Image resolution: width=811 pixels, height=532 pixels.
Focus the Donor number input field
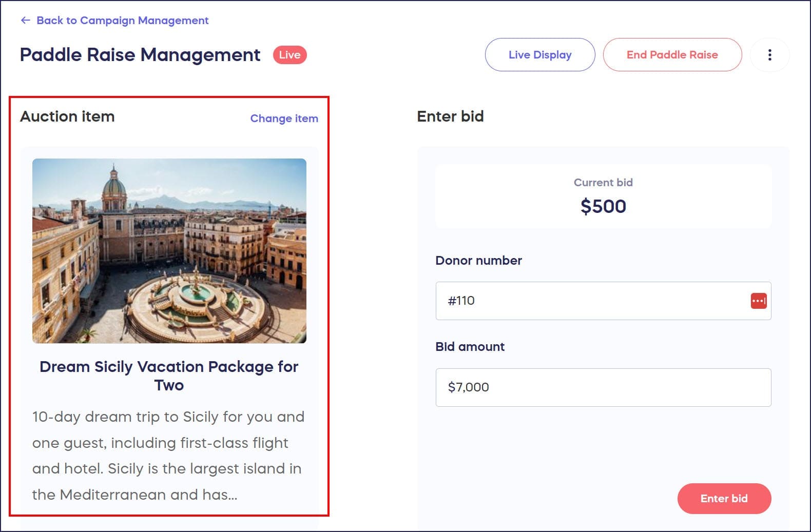[590, 301]
